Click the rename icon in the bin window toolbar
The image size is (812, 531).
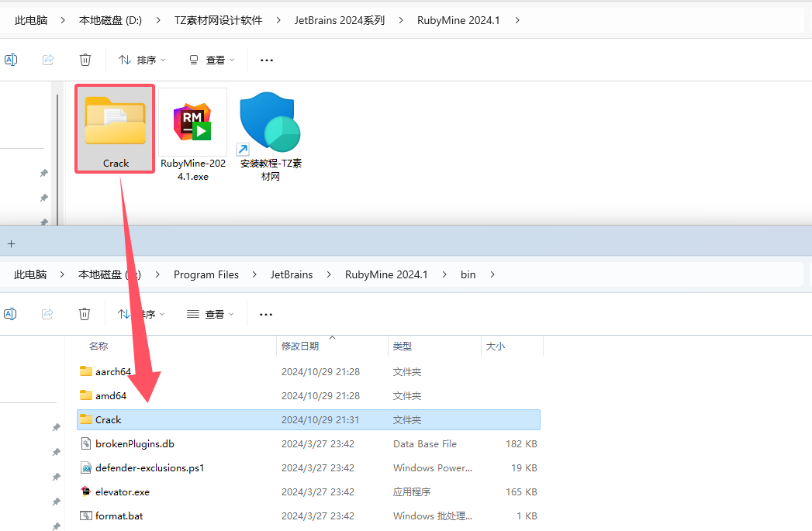coord(10,314)
